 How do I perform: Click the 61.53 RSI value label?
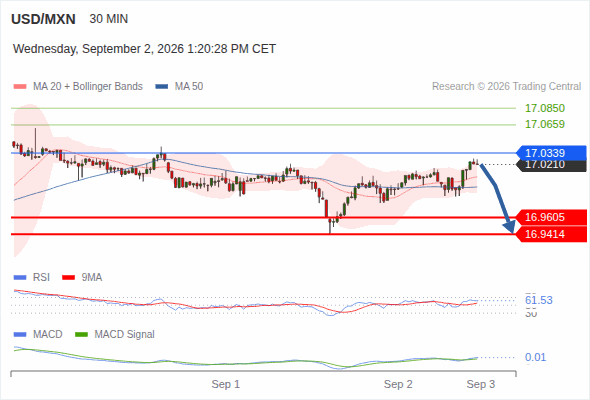pos(539,300)
